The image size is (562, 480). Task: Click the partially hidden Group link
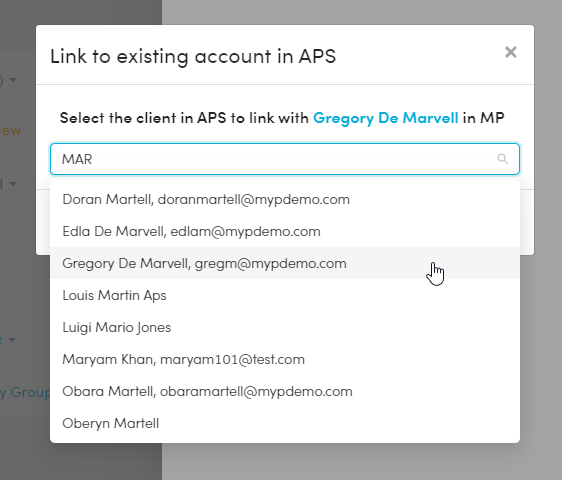pyautogui.click(x=25, y=393)
